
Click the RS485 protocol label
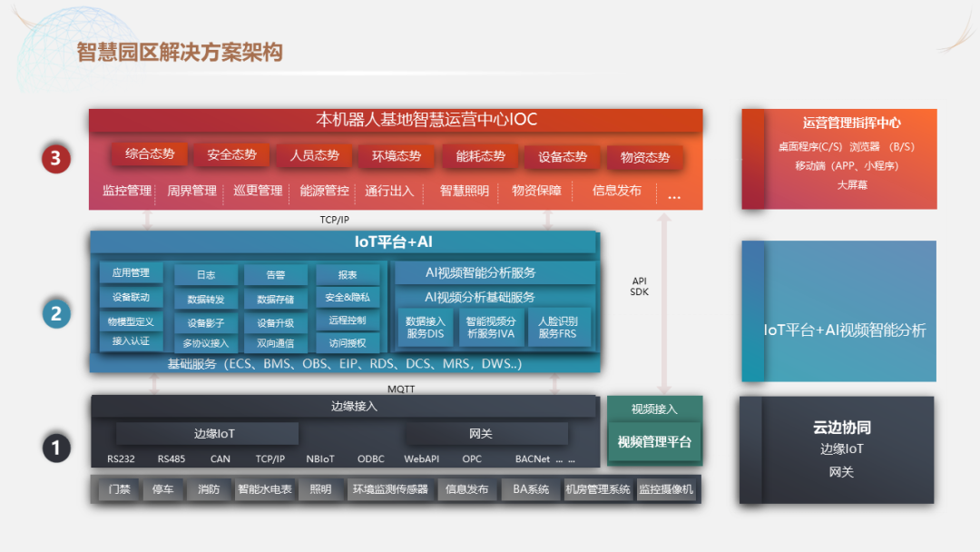click(171, 458)
